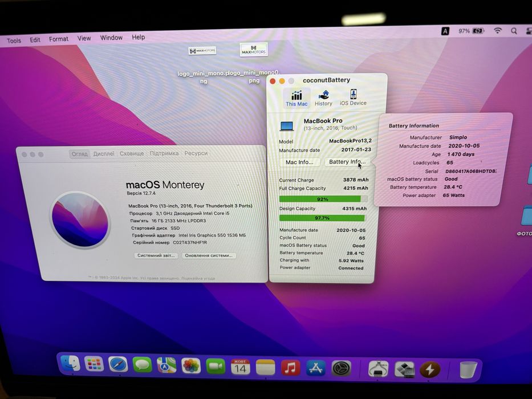Click the Manufacturer value Simplo
The height and width of the screenshot is (399, 532).
458,137
